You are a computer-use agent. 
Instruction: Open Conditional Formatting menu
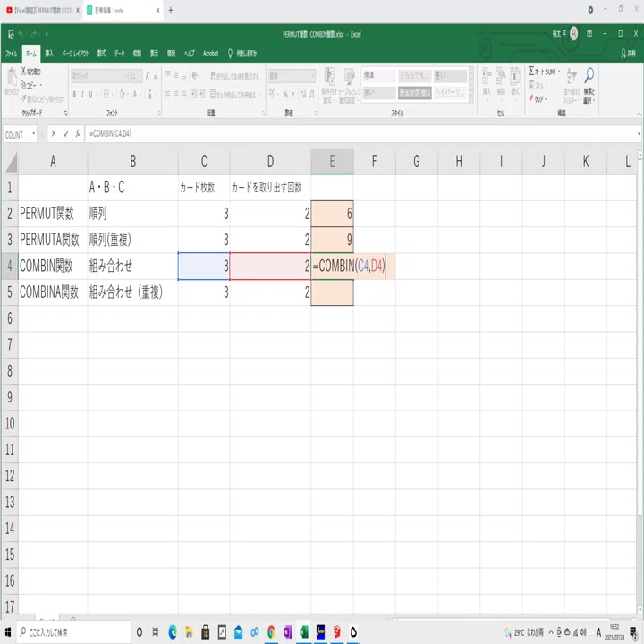329,85
